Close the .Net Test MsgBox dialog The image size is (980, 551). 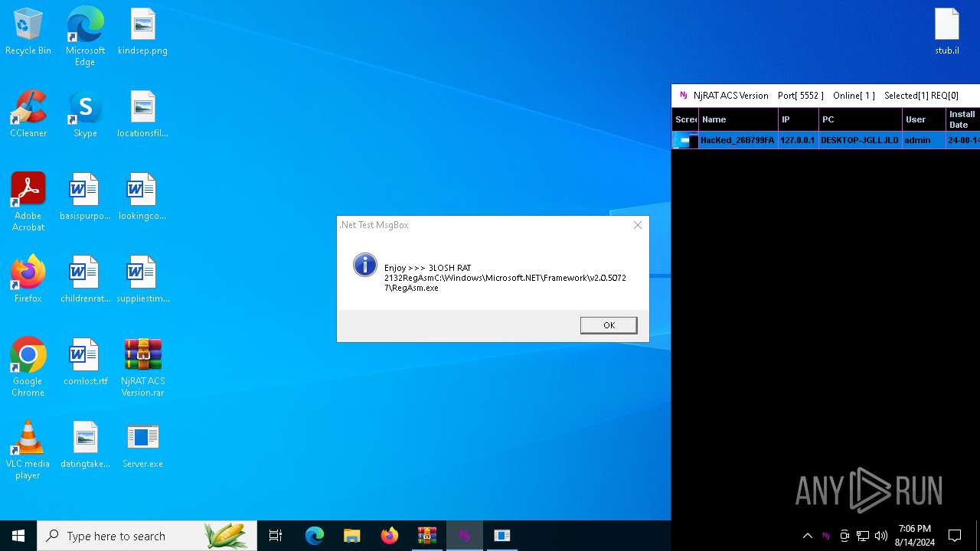click(638, 225)
